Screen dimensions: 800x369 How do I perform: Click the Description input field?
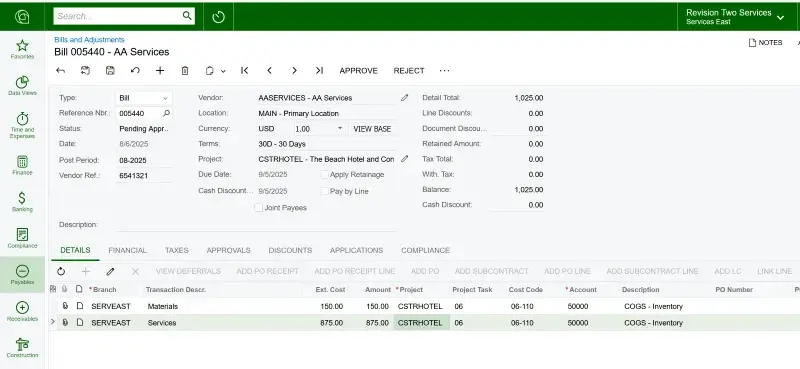(x=256, y=225)
